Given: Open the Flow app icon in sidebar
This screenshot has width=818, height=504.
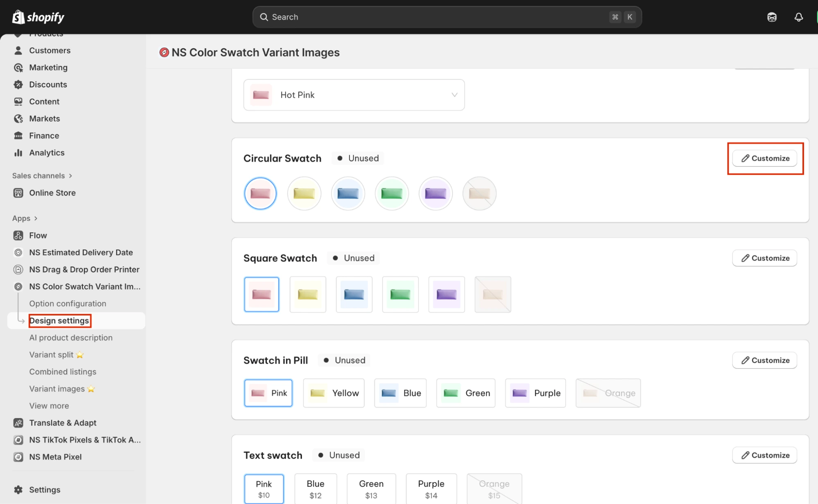Looking at the screenshot, I should coord(18,236).
